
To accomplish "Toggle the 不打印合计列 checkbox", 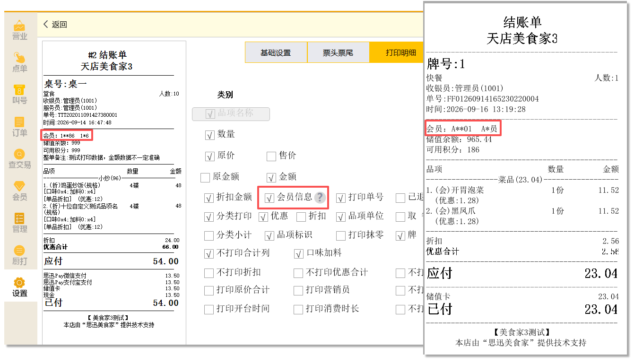I will click(x=208, y=254).
